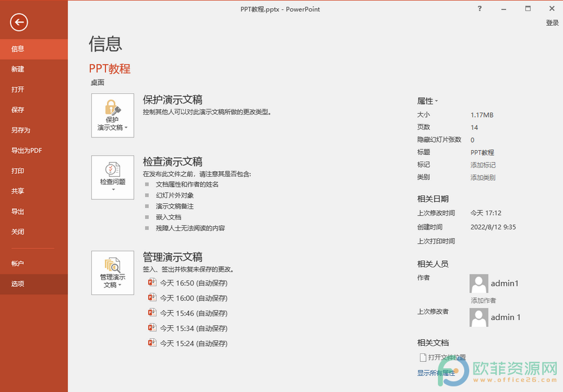
Task: Click the 打开文件位置 link
Action: pos(447,357)
